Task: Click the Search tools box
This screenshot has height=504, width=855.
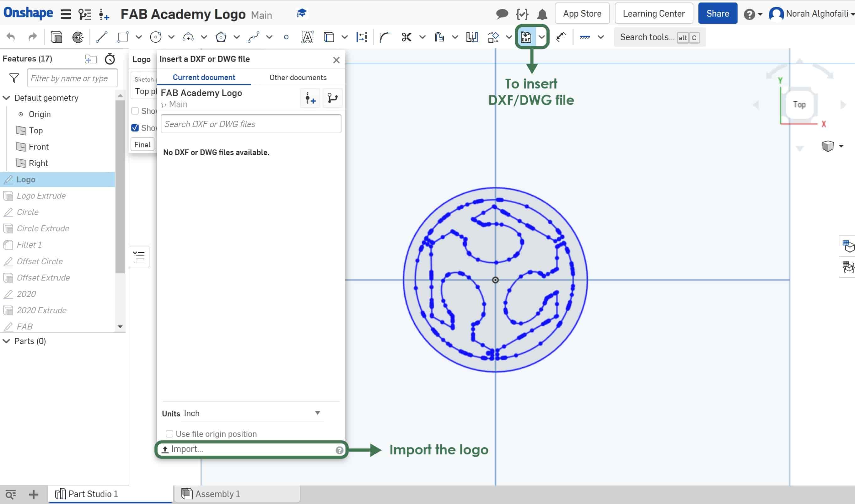Action: [659, 37]
